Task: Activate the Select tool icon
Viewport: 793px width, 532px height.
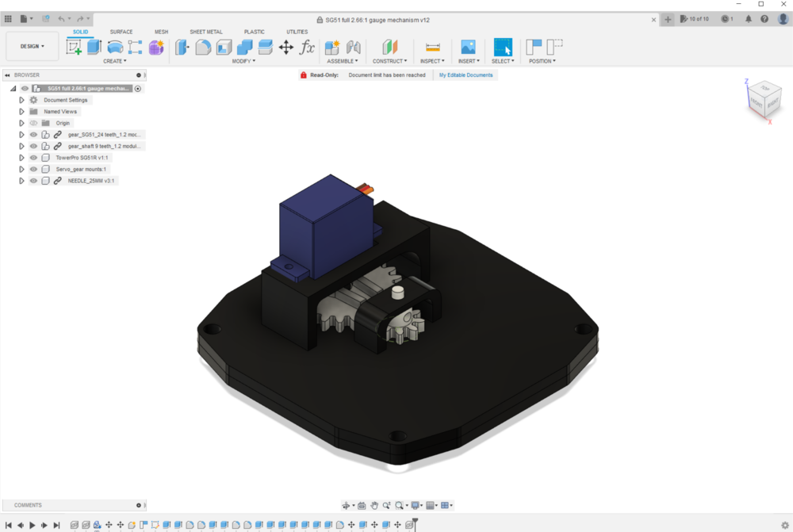Action: tap(503, 47)
